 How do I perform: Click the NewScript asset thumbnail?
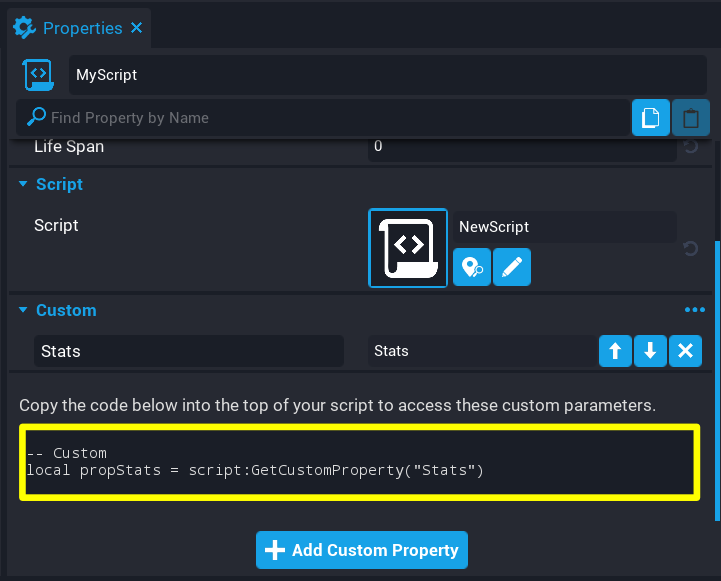pos(408,247)
